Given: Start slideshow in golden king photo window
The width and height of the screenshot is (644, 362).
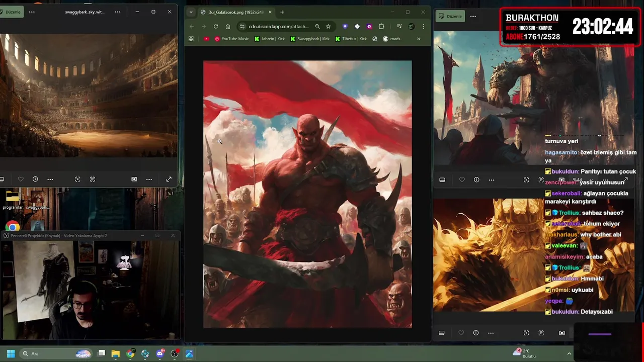Looking at the screenshot, I should [562, 333].
